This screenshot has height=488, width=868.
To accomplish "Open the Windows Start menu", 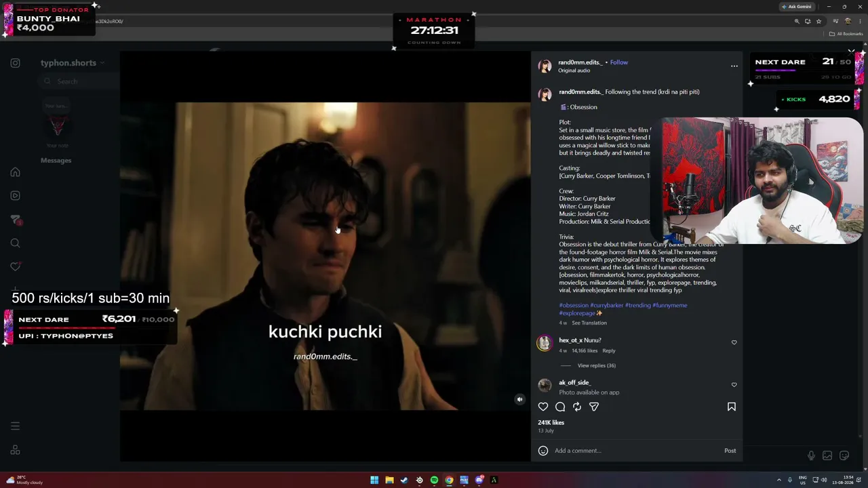I will tap(374, 481).
